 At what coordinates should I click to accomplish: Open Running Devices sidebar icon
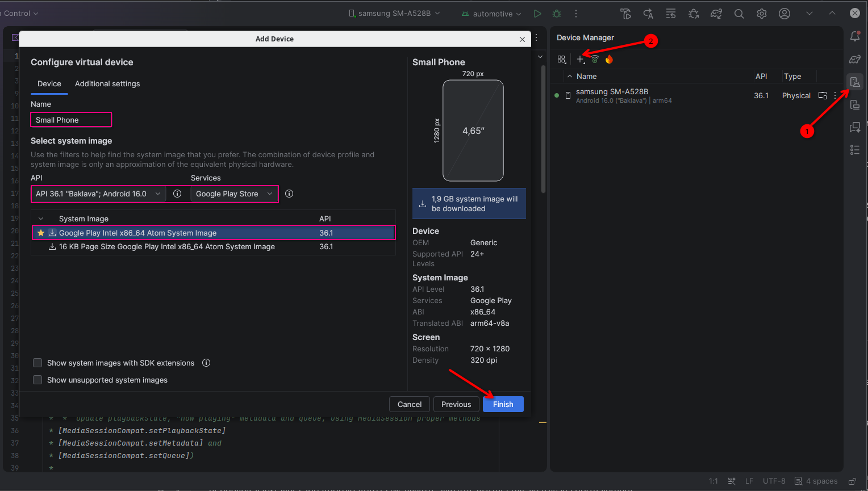click(855, 105)
